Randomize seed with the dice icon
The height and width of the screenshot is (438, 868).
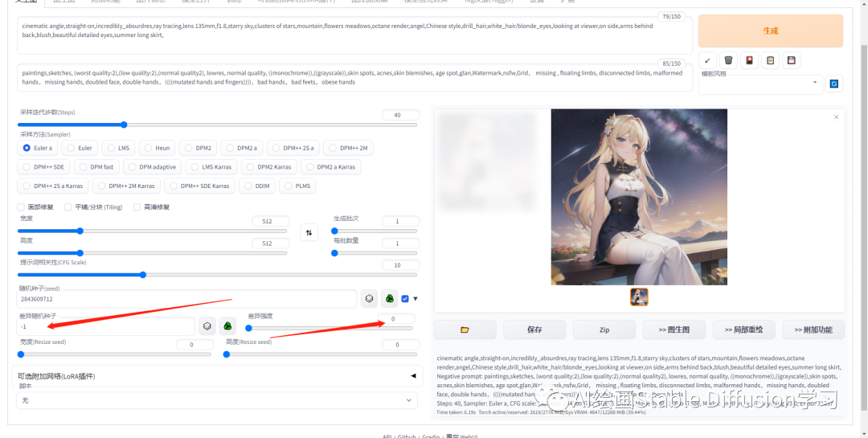point(369,299)
